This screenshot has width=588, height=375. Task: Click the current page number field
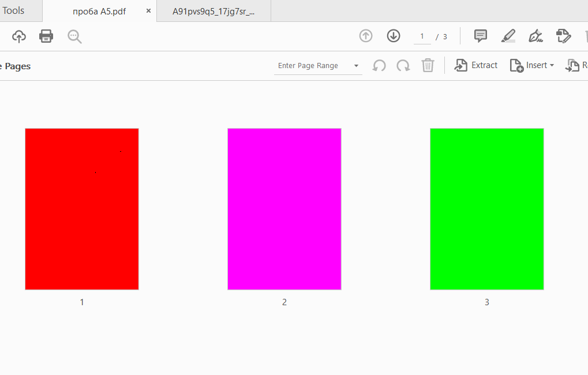click(422, 36)
